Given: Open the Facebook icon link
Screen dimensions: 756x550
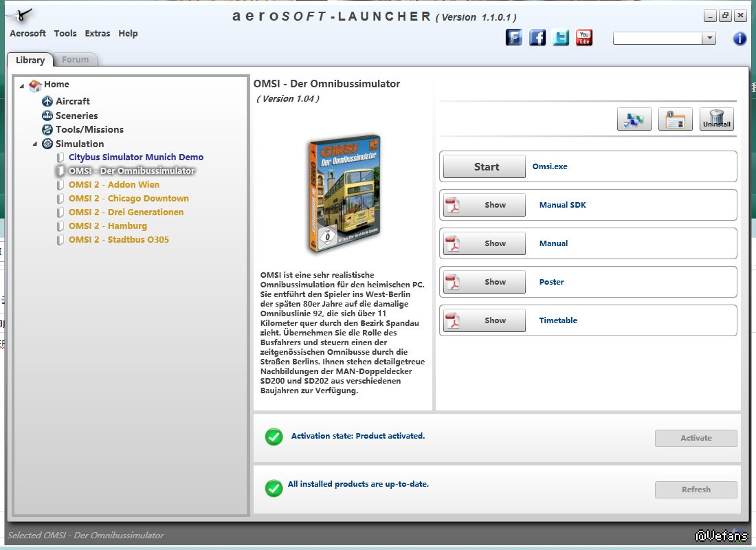Looking at the screenshot, I should 537,37.
